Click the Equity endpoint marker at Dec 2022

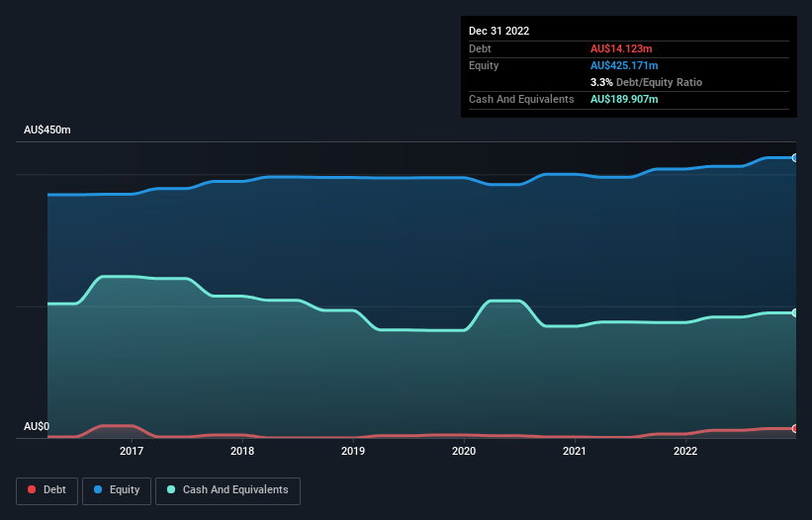pos(795,158)
